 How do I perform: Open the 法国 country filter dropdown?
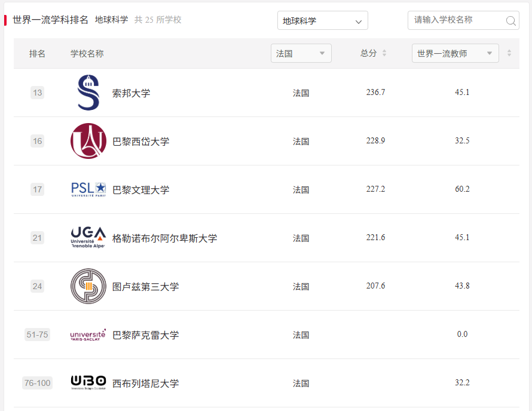(301, 53)
